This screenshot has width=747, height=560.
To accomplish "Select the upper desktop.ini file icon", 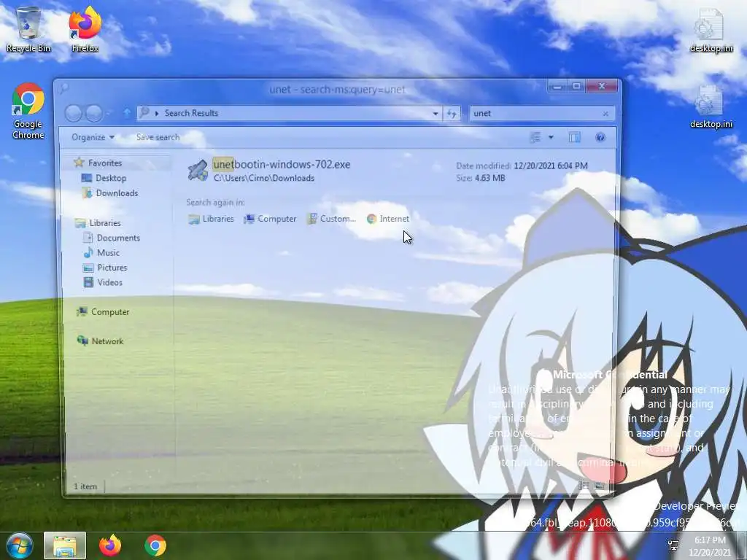I will pos(711,29).
